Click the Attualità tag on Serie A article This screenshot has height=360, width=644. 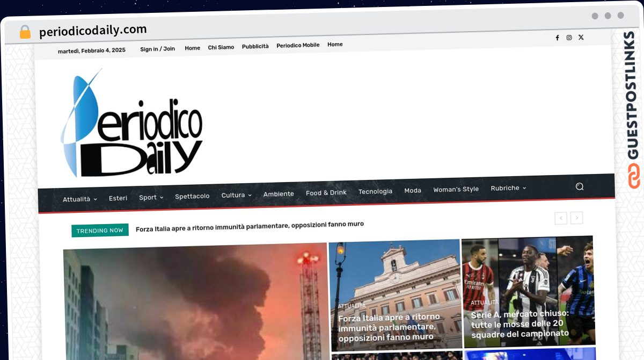coord(485,303)
